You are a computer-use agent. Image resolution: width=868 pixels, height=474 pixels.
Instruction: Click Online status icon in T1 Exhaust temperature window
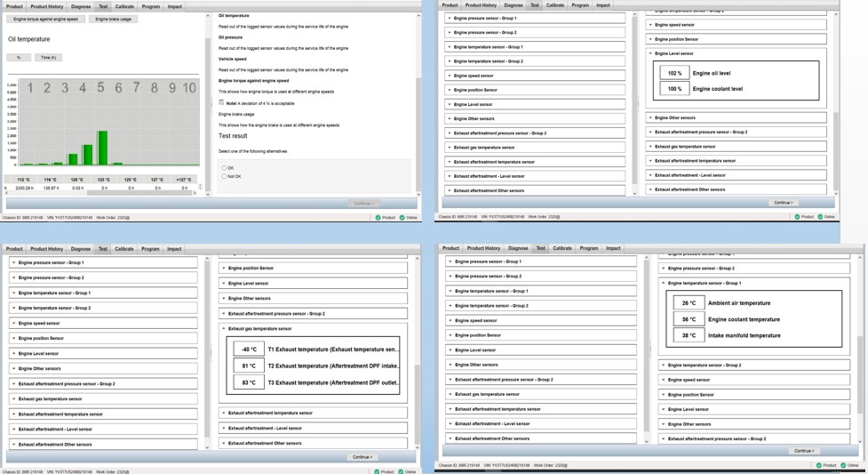401,471
